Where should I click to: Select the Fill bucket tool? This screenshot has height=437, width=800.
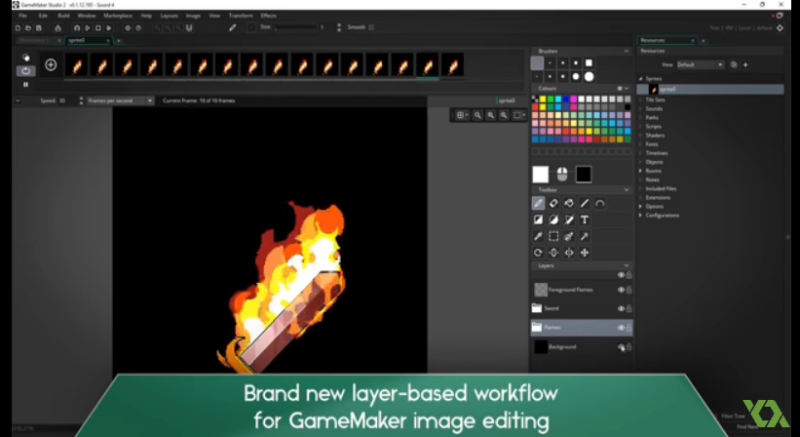[x=569, y=203]
